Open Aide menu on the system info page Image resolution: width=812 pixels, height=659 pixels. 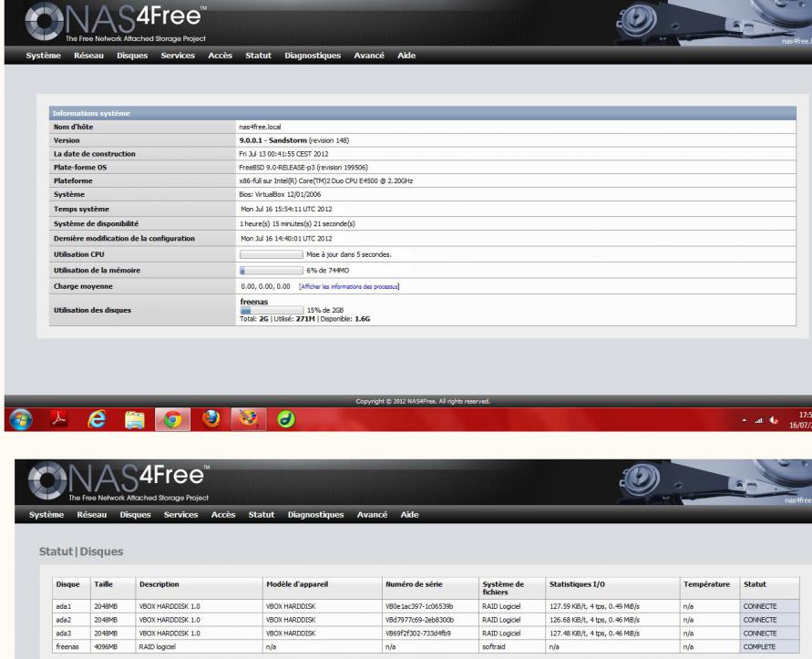[406, 56]
